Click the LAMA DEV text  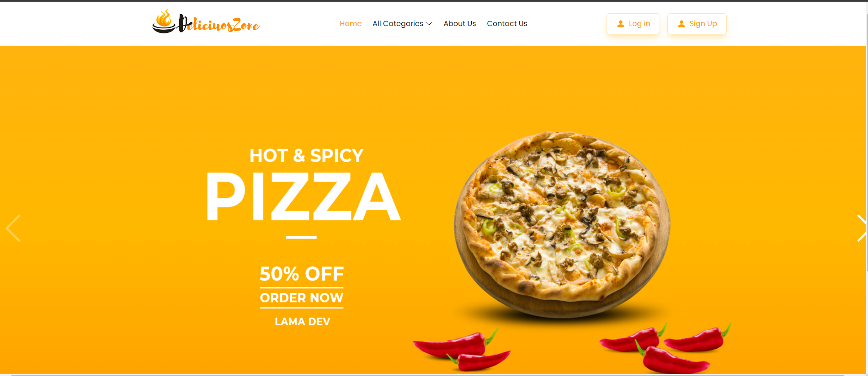[x=303, y=322]
